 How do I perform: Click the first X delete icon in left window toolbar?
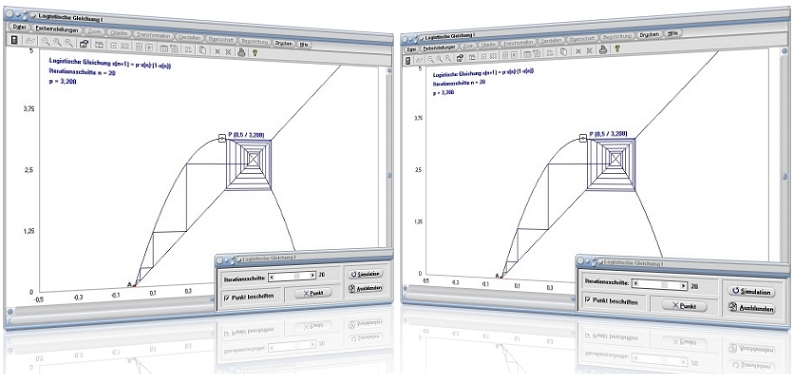tap(217, 51)
